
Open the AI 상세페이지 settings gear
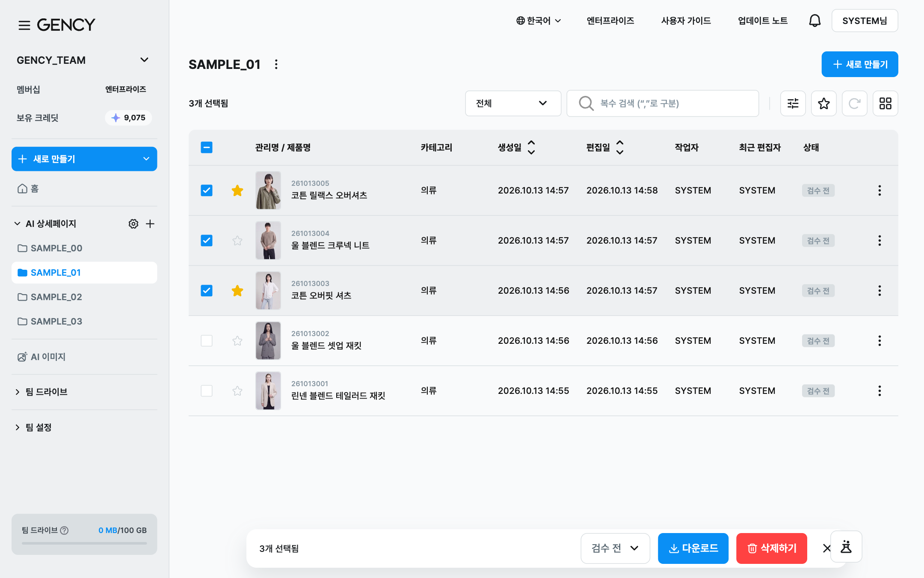pyautogui.click(x=133, y=223)
